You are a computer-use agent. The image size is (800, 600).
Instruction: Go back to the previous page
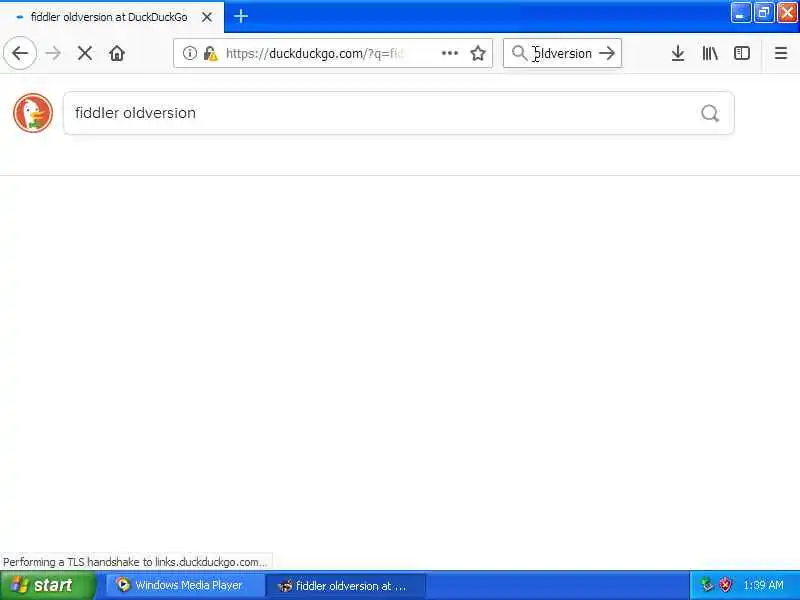tap(20, 53)
